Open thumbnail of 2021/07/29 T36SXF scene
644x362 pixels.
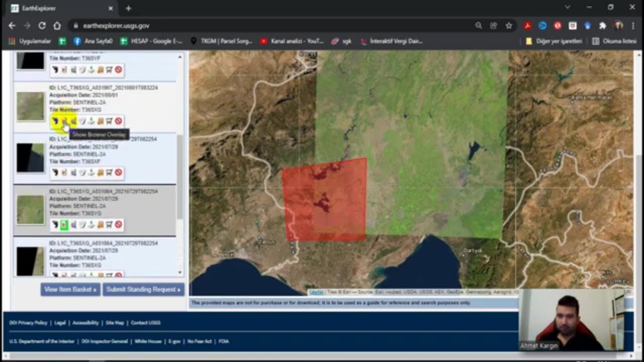pos(30,158)
